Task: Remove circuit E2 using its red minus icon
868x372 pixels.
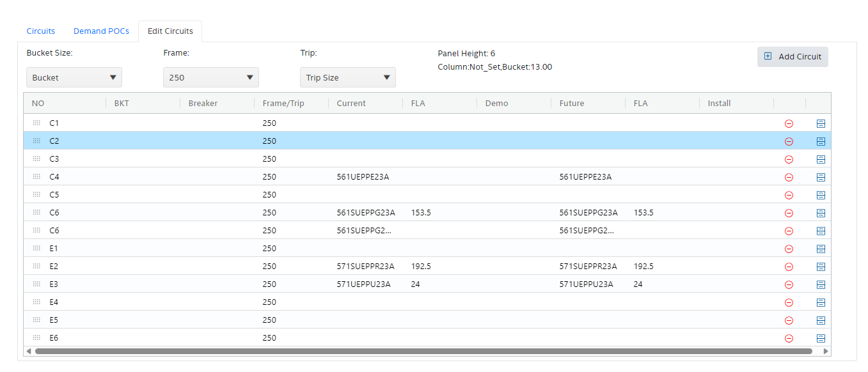Action: click(789, 267)
